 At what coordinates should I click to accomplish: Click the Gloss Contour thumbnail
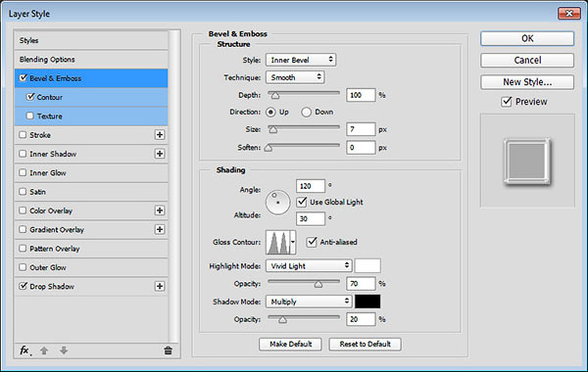coord(278,242)
